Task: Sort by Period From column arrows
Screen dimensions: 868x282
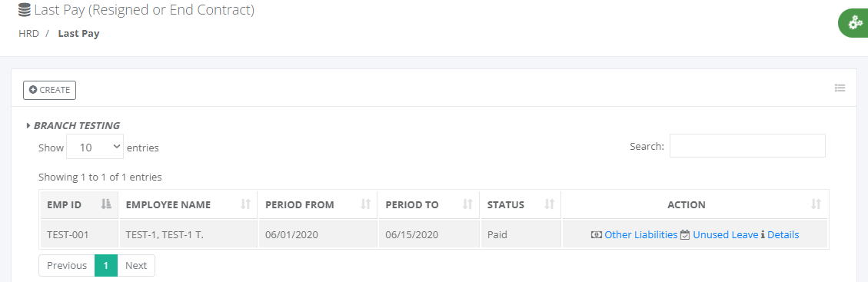Action: click(x=365, y=204)
